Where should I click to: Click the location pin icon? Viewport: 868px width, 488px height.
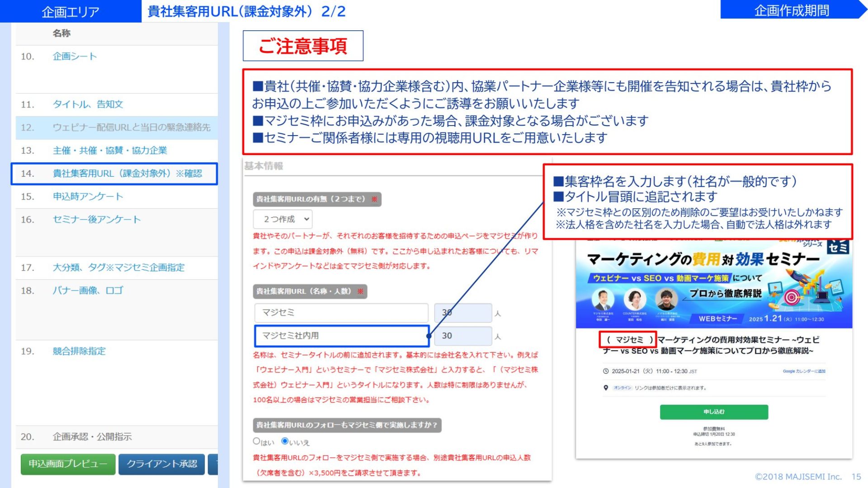pos(606,388)
